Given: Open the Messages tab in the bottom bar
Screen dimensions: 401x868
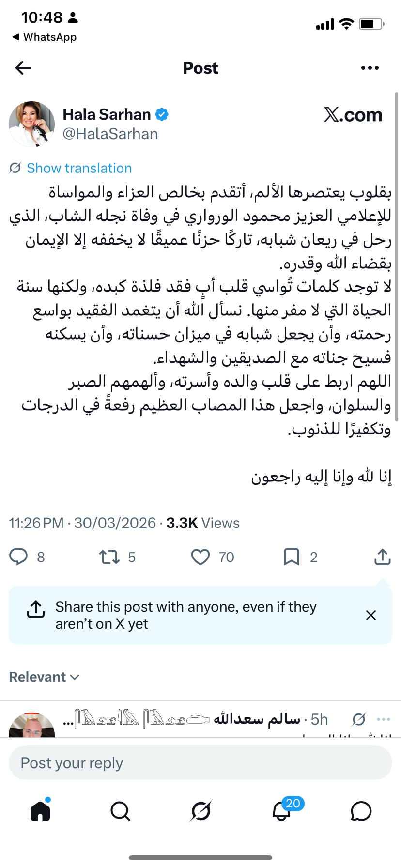Looking at the screenshot, I should (361, 811).
